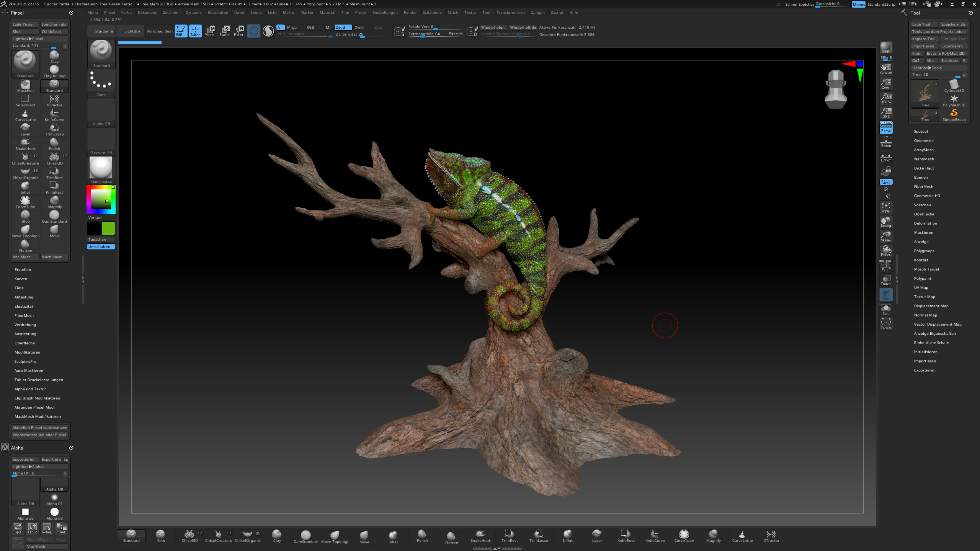This screenshot has width=980, height=551.
Task: Open the Zplugin menu
Action: point(537,12)
